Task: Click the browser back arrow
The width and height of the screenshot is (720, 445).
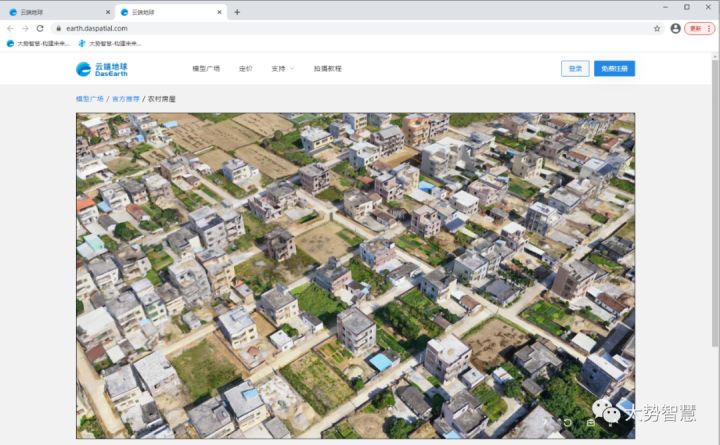Action: point(10,28)
